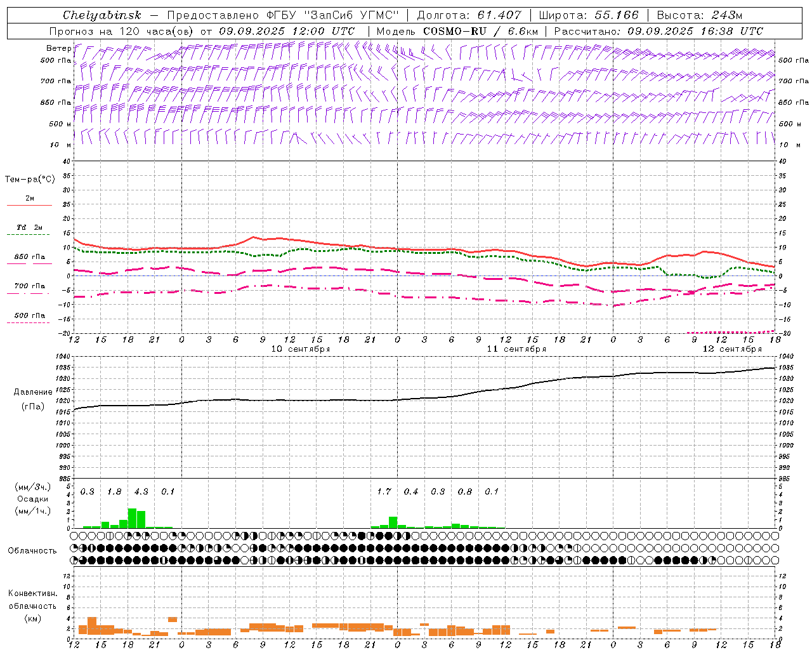
Task: Select the elevation text Высота: 243м
Action: pyautogui.click(x=700, y=15)
